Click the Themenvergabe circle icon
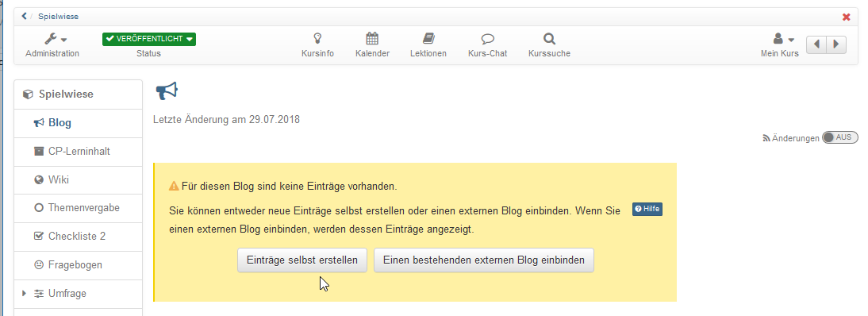 tap(39, 208)
